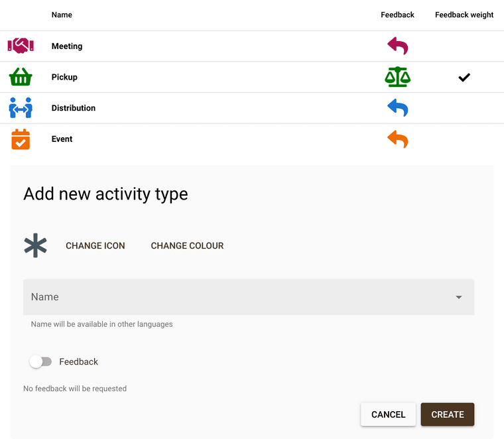Click the Pickup feedback weight checkmark
This screenshot has height=439, width=504.
coord(464,77)
